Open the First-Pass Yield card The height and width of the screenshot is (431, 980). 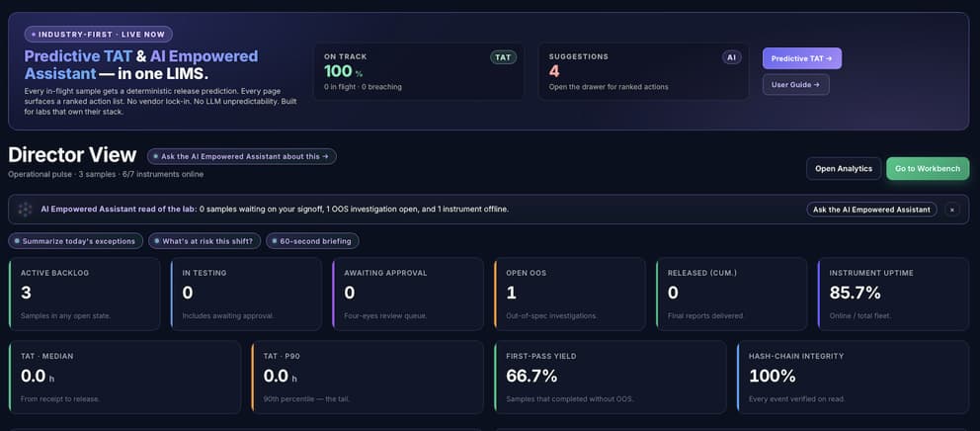click(610, 378)
